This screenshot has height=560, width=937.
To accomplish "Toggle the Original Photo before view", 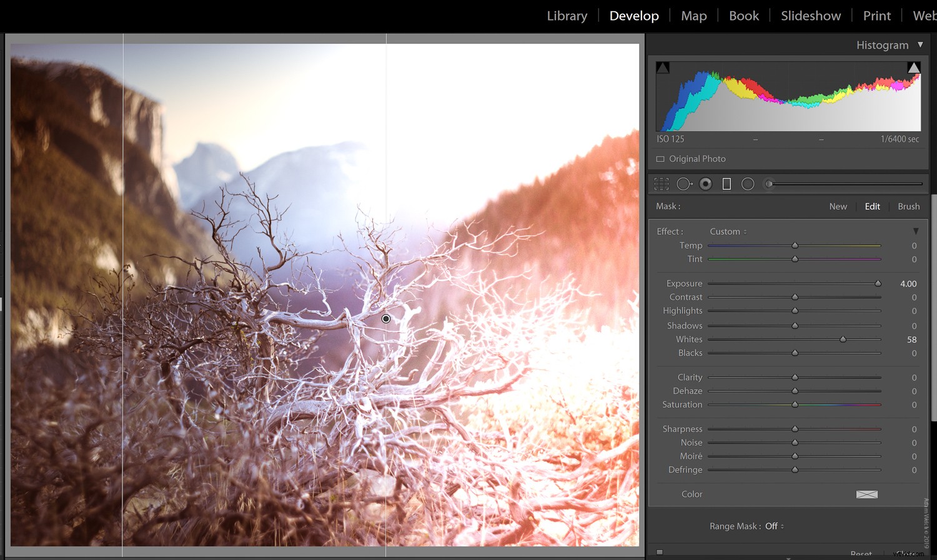I will point(690,159).
